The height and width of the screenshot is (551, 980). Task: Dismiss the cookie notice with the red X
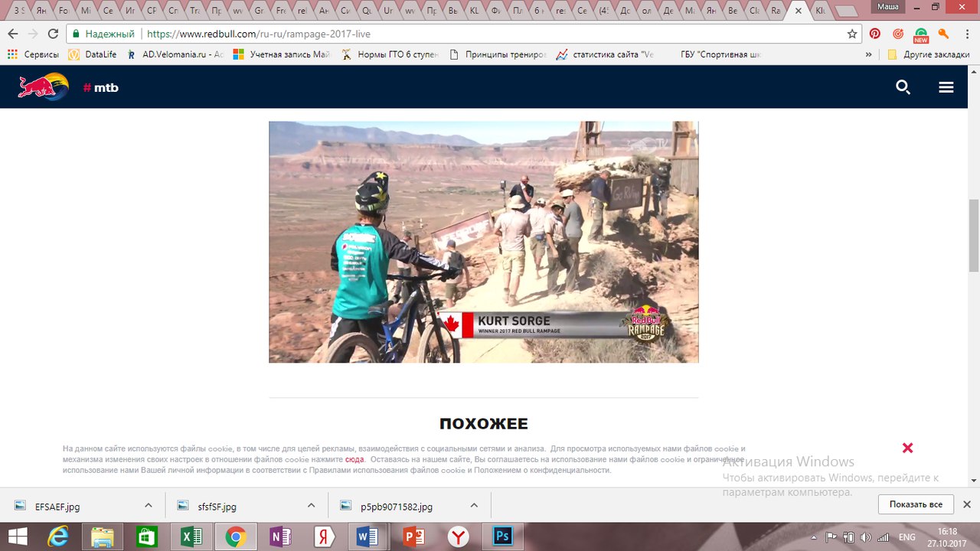[x=907, y=448]
